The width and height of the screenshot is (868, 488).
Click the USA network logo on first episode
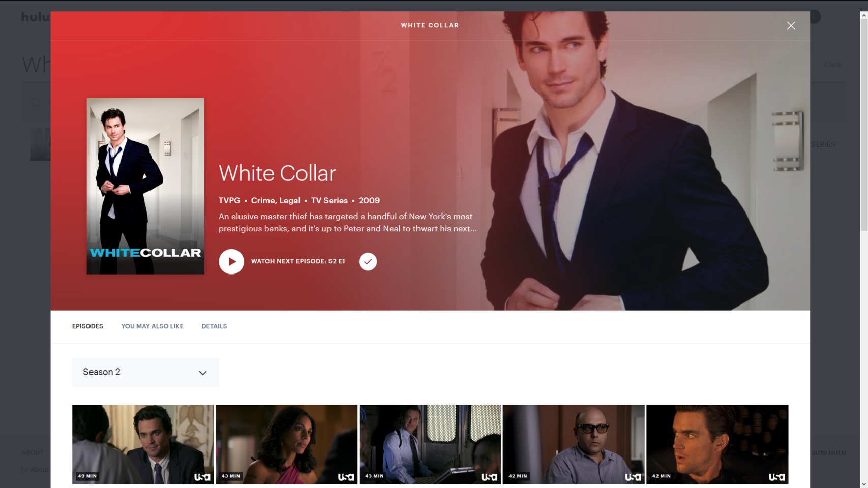tap(202, 477)
